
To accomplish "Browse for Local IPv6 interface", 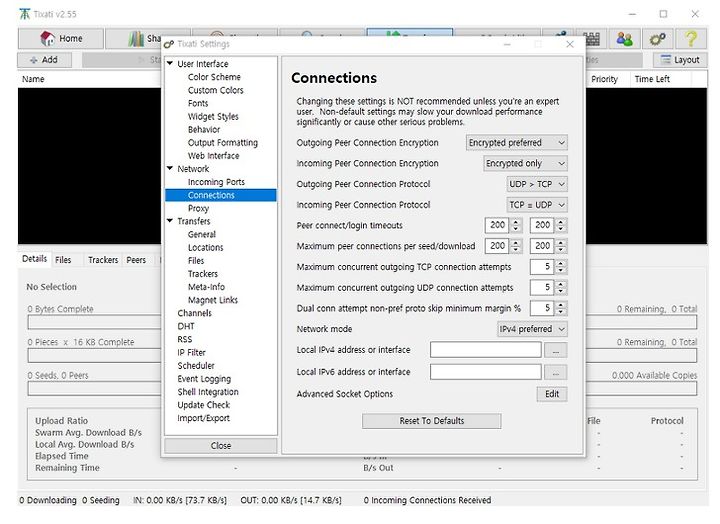I will tap(556, 372).
